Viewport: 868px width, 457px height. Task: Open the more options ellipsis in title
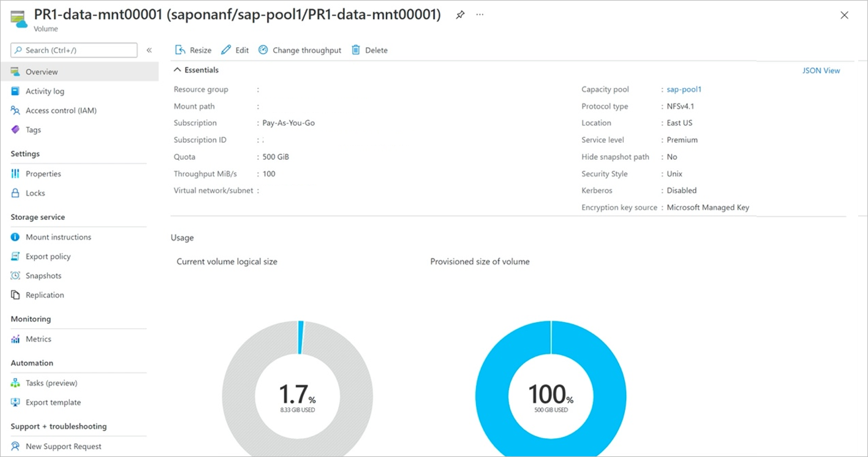[x=480, y=15]
